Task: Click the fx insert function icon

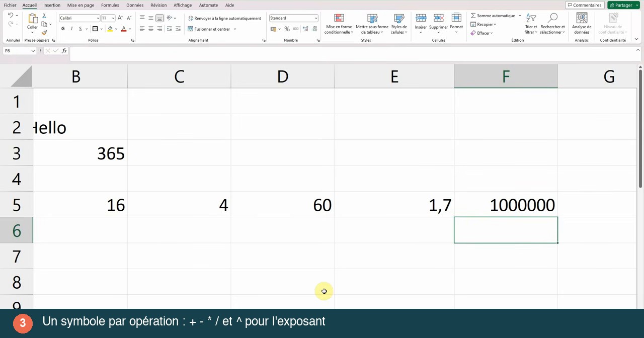Action: point(64,51)
